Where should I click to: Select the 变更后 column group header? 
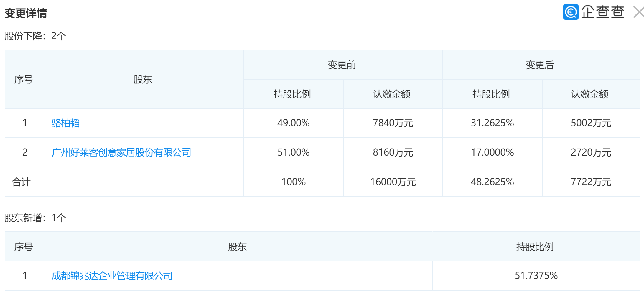coord(540,65)
